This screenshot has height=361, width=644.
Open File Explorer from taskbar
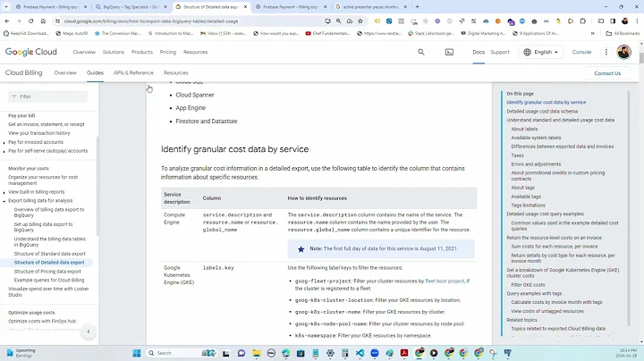tap(257, 353)
